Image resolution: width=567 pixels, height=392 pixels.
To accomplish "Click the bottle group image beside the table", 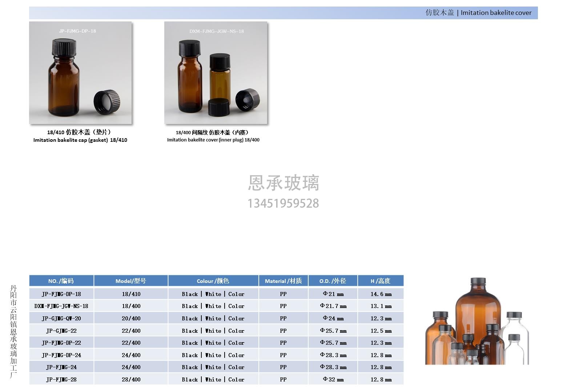I will point(477,321).
